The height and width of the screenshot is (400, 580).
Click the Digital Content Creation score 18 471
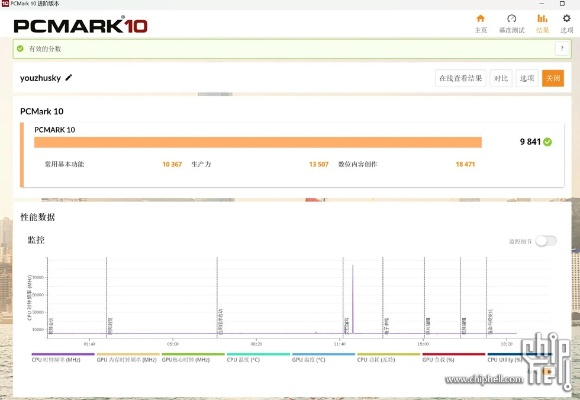tap(465, 164)
